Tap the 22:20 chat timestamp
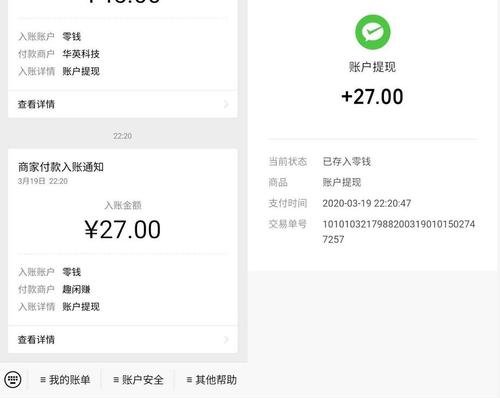The image size is (500, 398). (x=122, y=136)
